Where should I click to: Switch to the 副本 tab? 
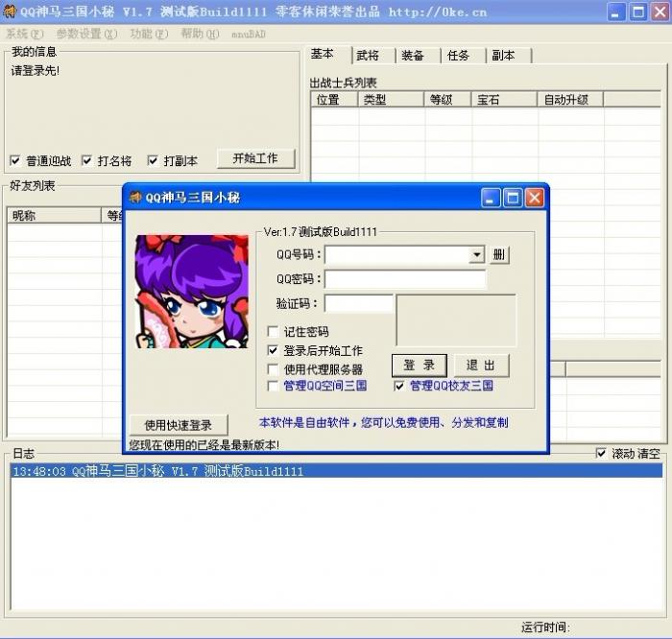pos(509,56)
